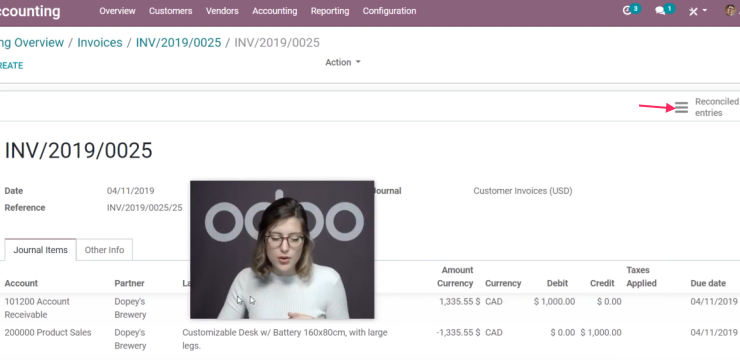Click the user avatar in top bar
Viewport: 740px width, 360px height.
(732, 10)
